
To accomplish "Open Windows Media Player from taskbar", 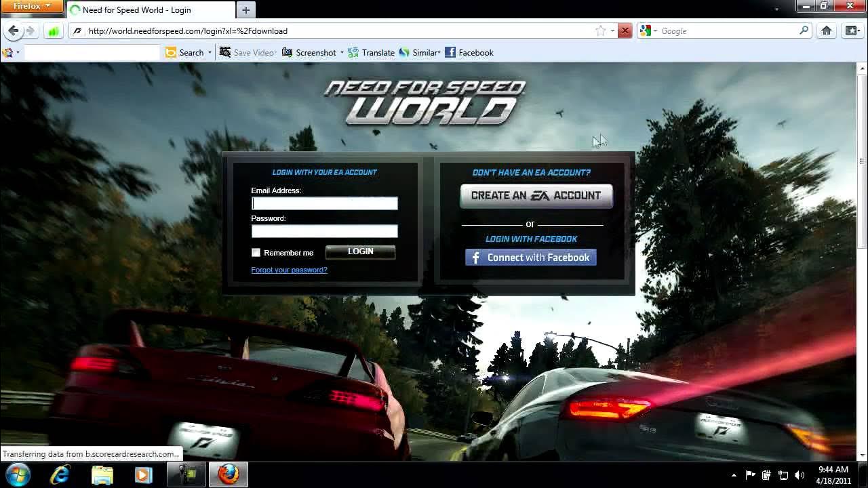I will (x=143, y=474).
